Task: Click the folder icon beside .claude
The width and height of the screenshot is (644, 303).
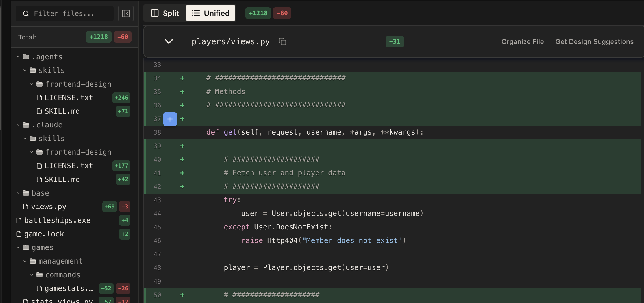Action: 26,124
